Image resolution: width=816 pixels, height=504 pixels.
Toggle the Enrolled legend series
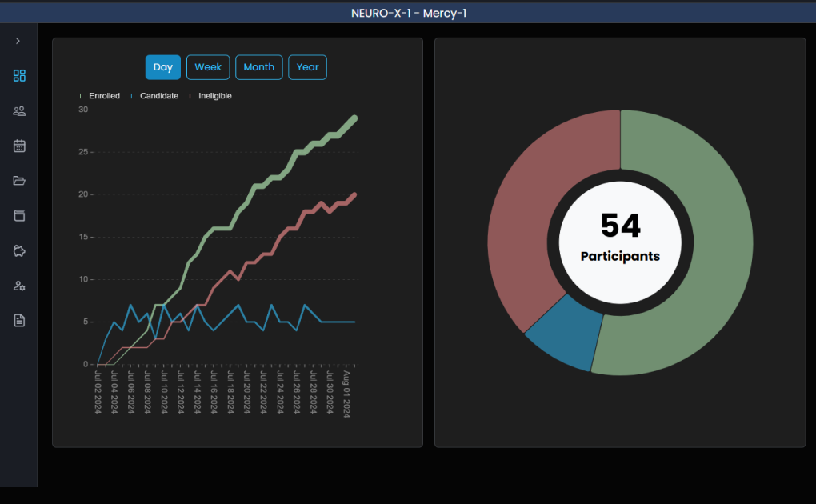click(100, 96)
